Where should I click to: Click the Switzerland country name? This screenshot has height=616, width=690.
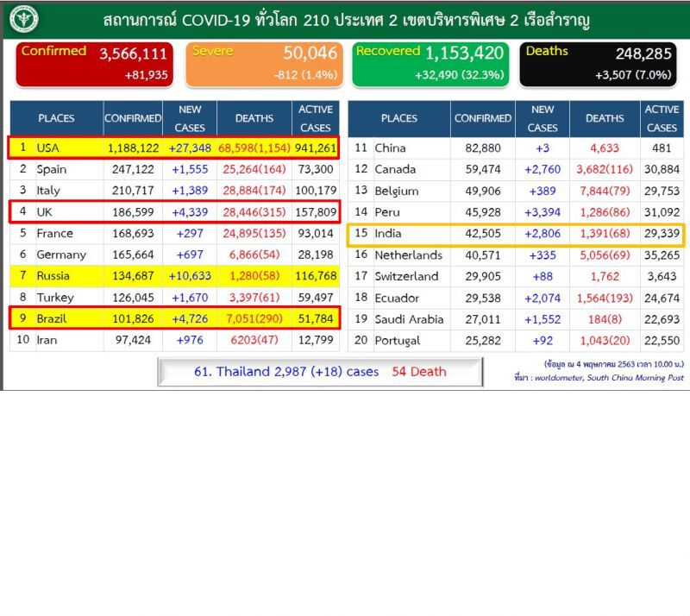[x=406, y=277]
